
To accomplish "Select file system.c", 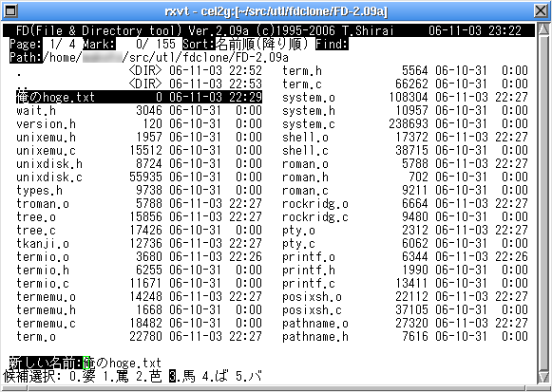I will (x=309, y=124).
